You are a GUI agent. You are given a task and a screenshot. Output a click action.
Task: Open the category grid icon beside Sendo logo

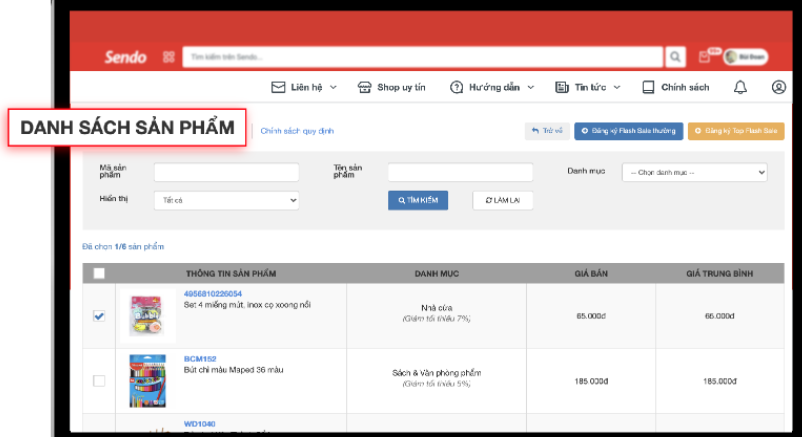(x=168, y=57)
